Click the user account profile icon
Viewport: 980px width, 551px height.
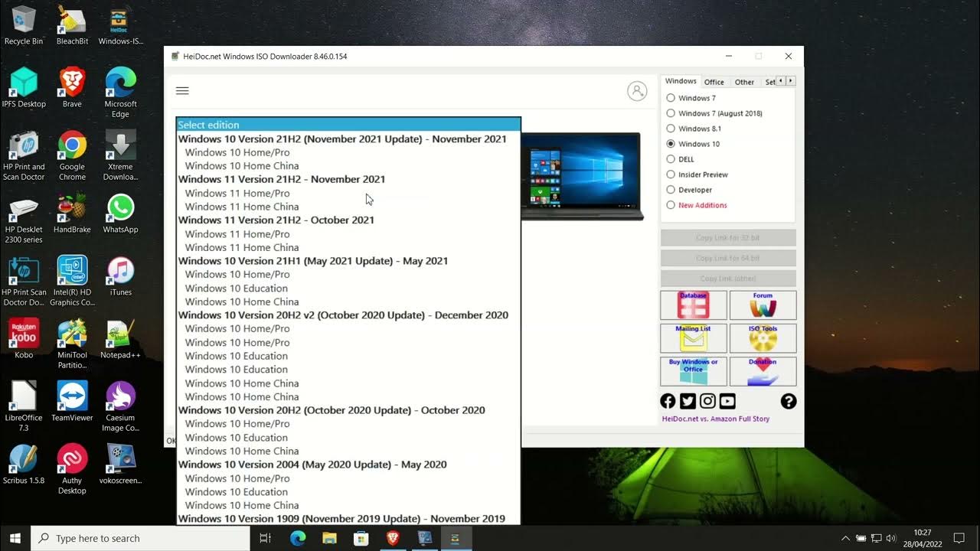637,91
